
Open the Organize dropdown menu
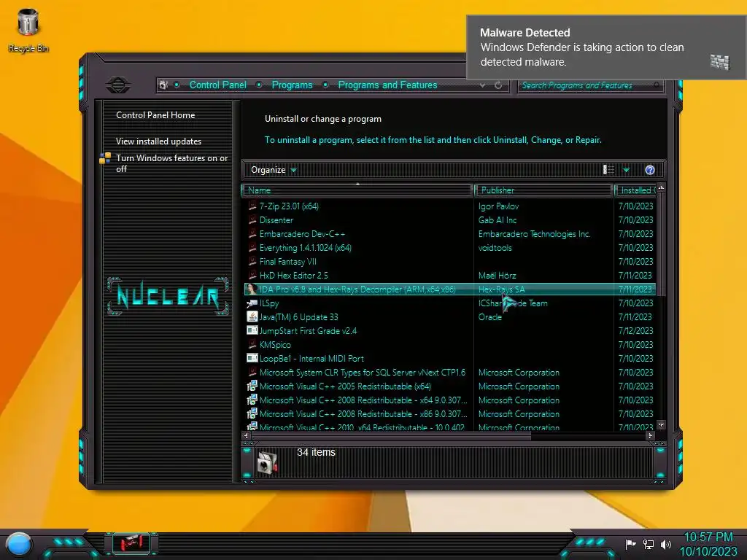click(274, 170)
